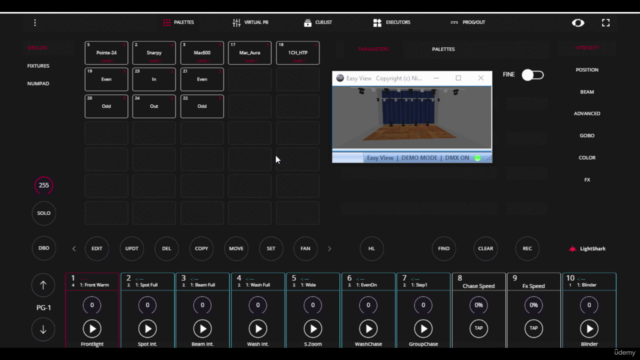Tap tempo on Chase Speed playback 8
640x360 pixels.
tap(478, 328)
